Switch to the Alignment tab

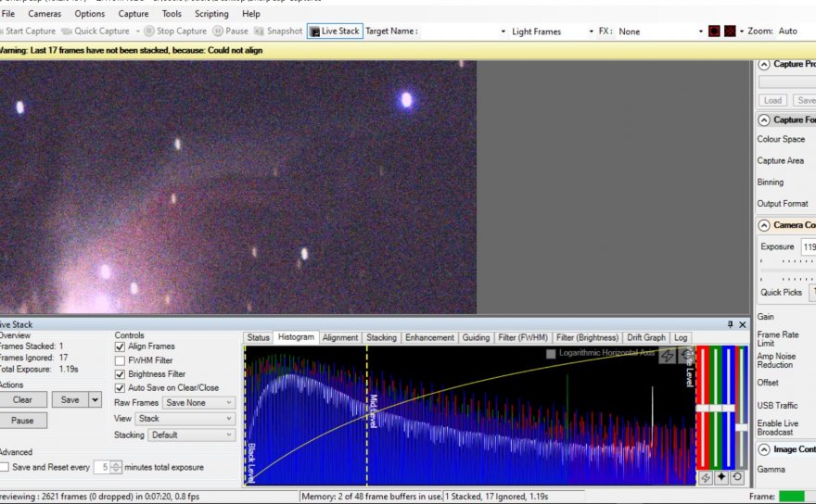[x=339, y=337]
